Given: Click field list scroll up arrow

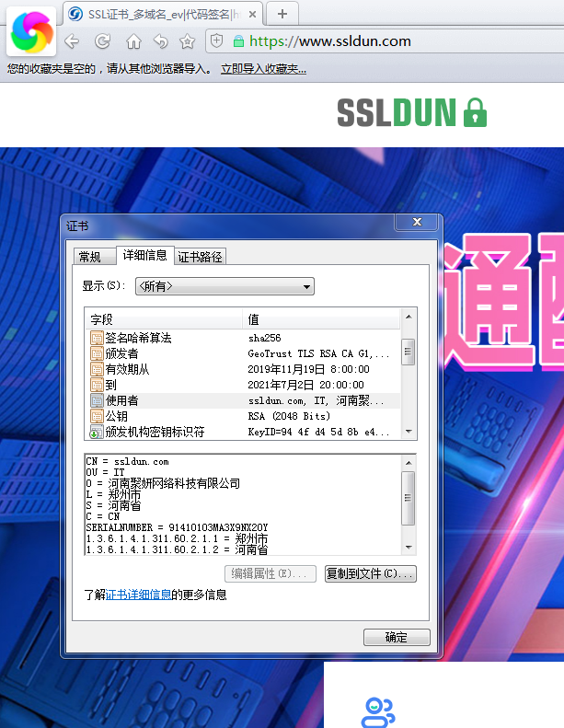Looking at the screenshot, I should click(409, 317).
